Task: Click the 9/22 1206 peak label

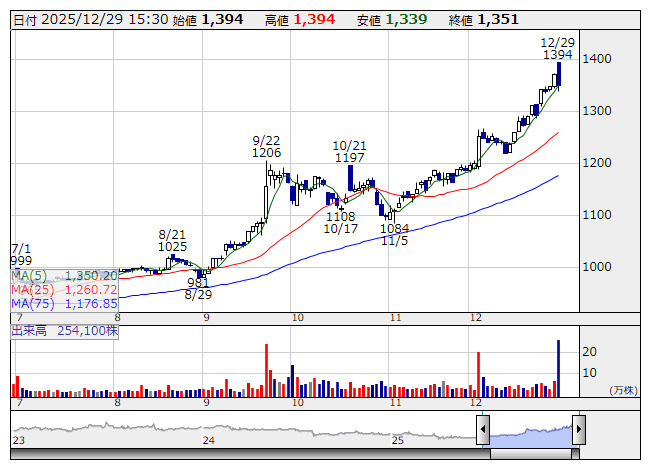Action: tap(266, 146)
